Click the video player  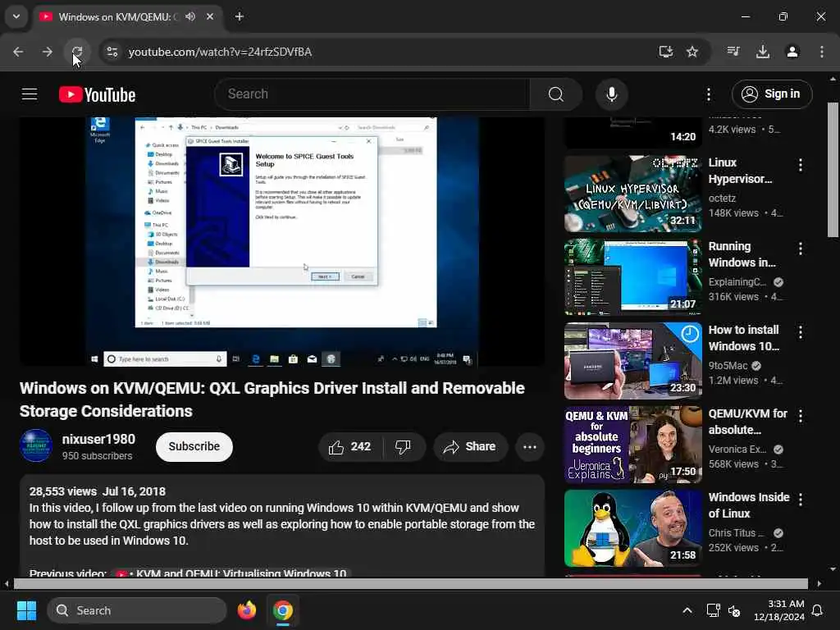point(282,242)
